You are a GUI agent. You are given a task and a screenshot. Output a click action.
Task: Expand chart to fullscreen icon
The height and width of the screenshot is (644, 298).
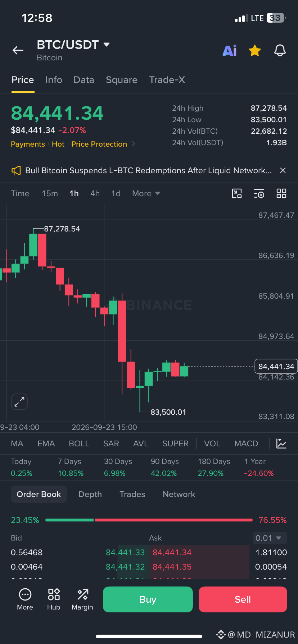(x=19, y=402)
